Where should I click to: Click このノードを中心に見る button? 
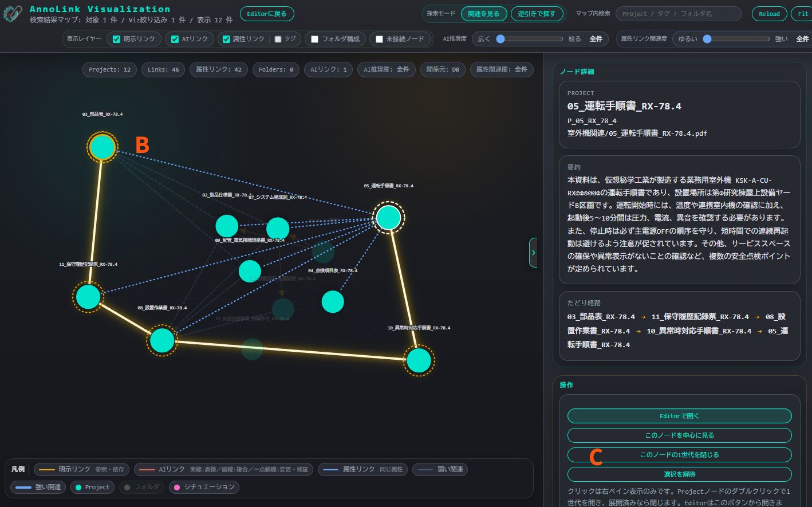[x=679, y=435]
